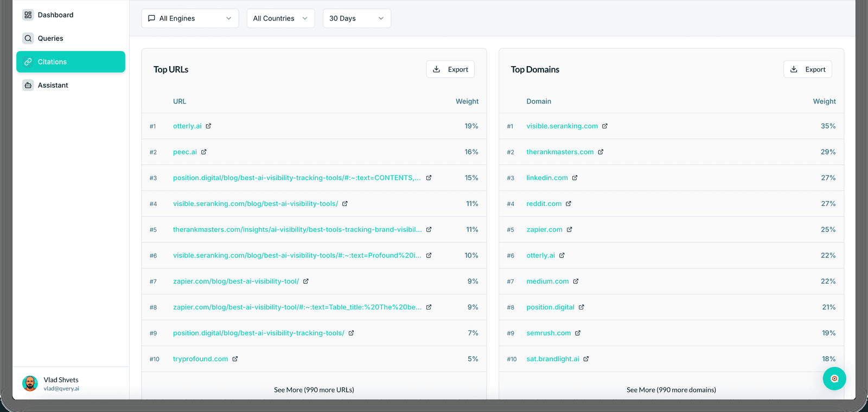This screenshot has height=412, width=868.
Task: Open the peec.ai URL link
Action: [185, 152]
